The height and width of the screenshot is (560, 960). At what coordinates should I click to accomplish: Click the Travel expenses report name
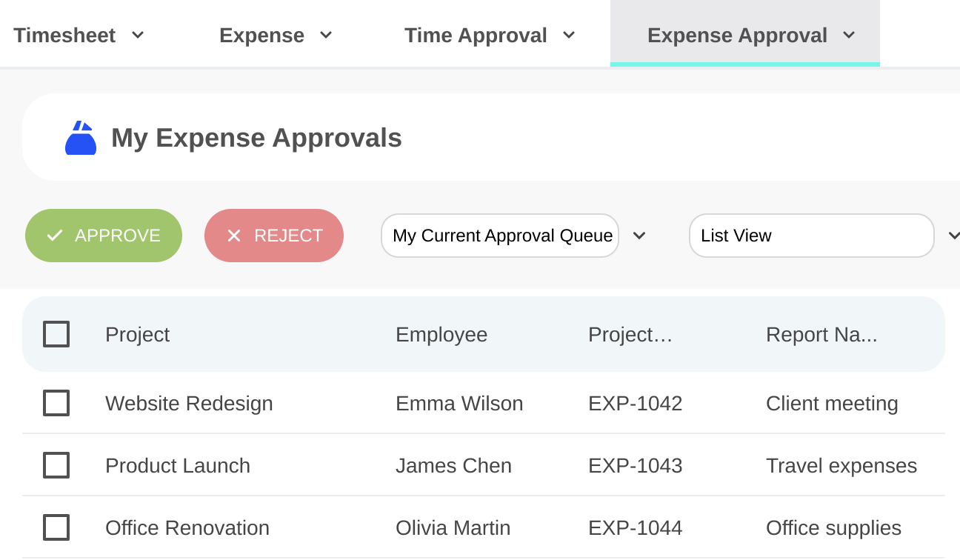tap(841, 465)
